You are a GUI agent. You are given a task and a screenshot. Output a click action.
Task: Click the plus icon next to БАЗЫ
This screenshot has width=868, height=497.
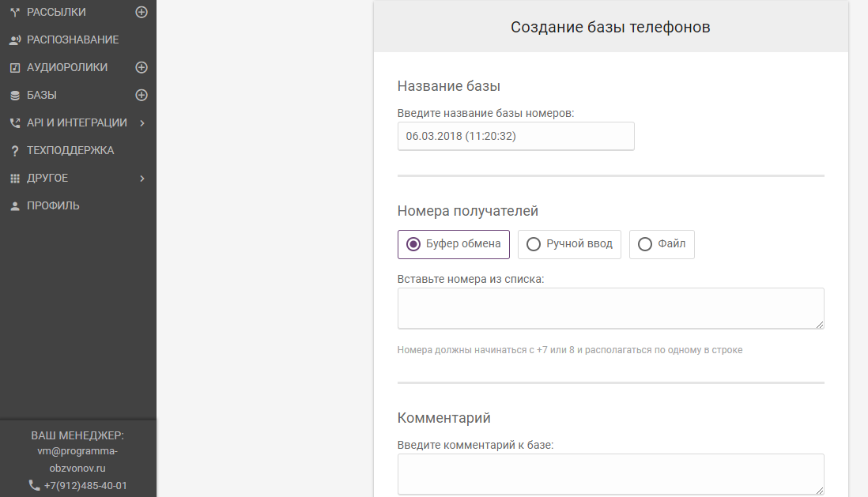[x=142, y=95]
